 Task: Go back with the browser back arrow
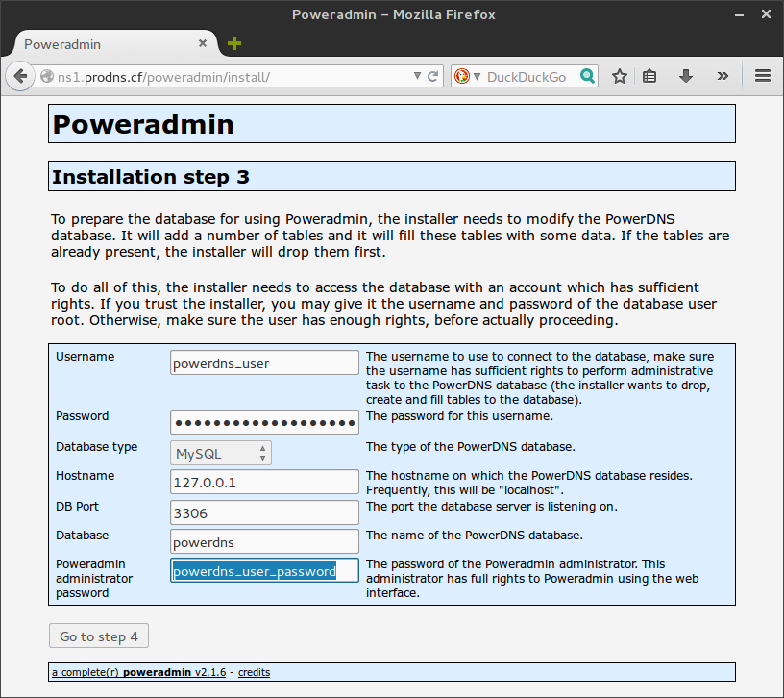pos(20,77)
